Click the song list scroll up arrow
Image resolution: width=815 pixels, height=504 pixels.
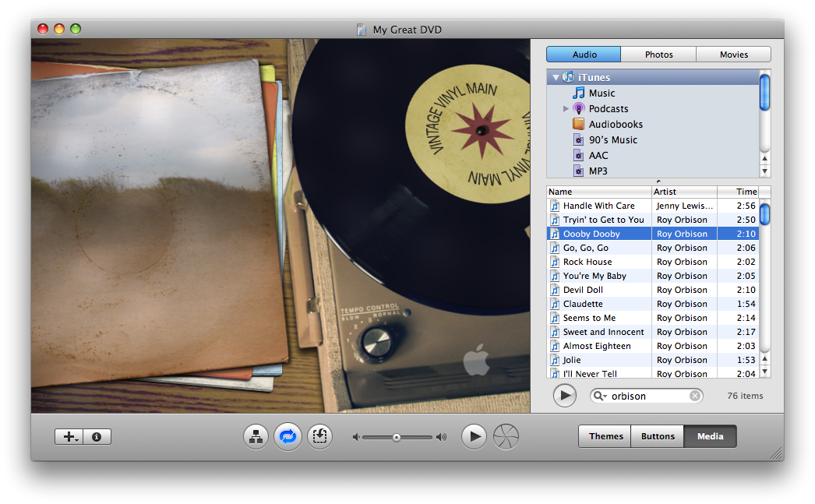[x=764, y=359]
